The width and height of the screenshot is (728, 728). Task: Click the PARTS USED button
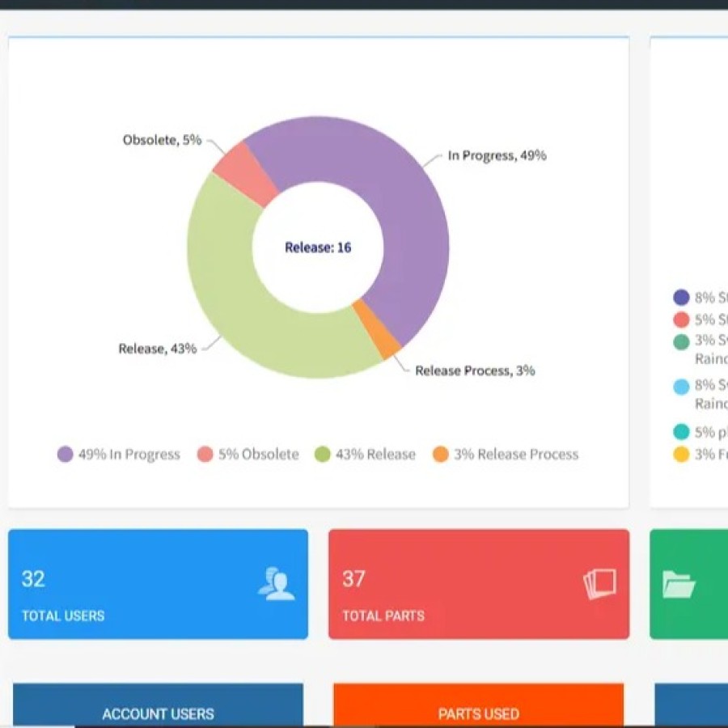tap(478, 713)
